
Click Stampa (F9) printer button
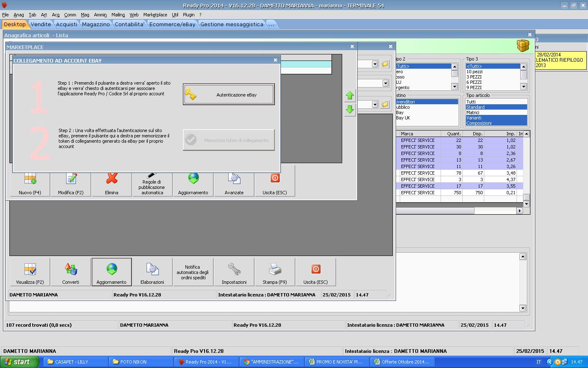point(275,272)
